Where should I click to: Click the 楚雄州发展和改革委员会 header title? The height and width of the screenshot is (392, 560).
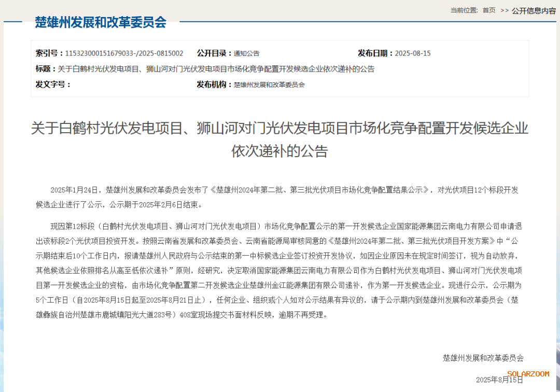101,22
